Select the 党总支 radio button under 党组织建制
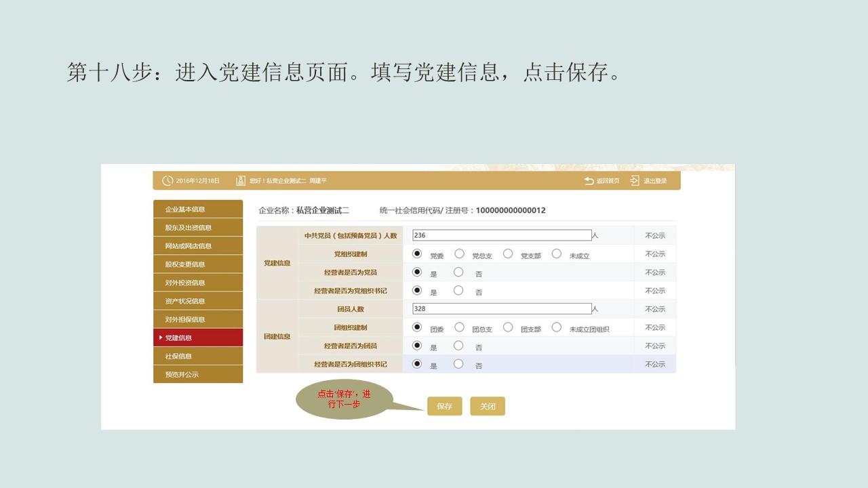The width and height of the screenshot is (868, 488). [x=459, y=253]
